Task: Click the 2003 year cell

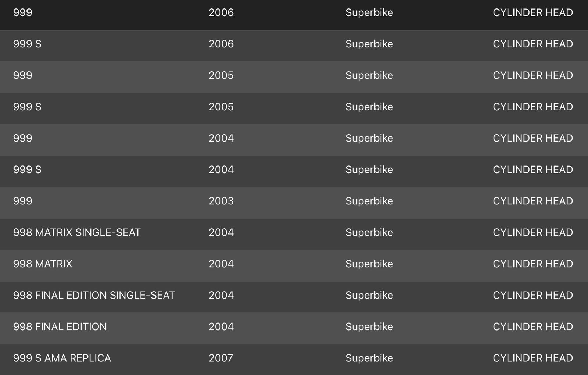Action: [221, 201]
